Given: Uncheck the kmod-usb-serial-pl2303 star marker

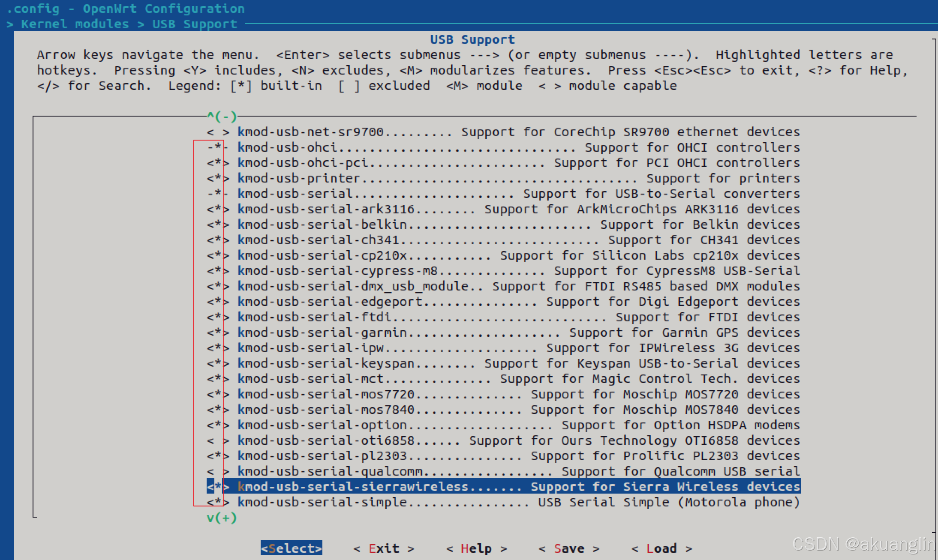Looking at the screenshot, I should (218, 456).
